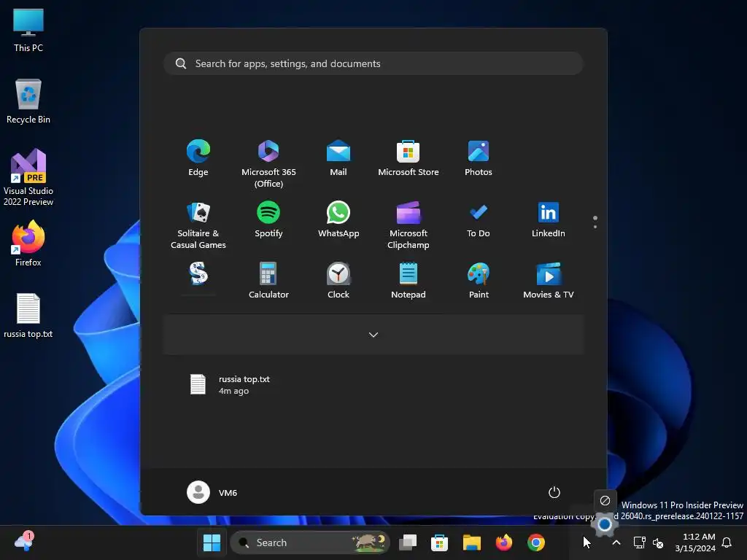Open Task View from the taskbar

(x=408, y=542)
